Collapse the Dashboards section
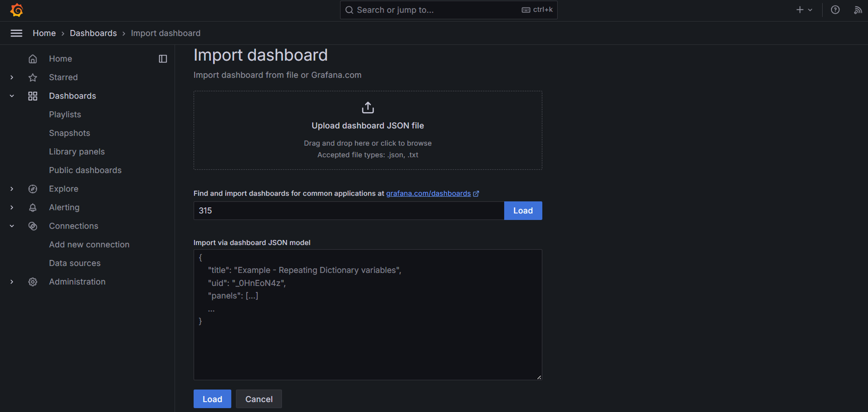The width and height of the screenshot is (868, 412). pyautogui.click(x=12, y=96)
